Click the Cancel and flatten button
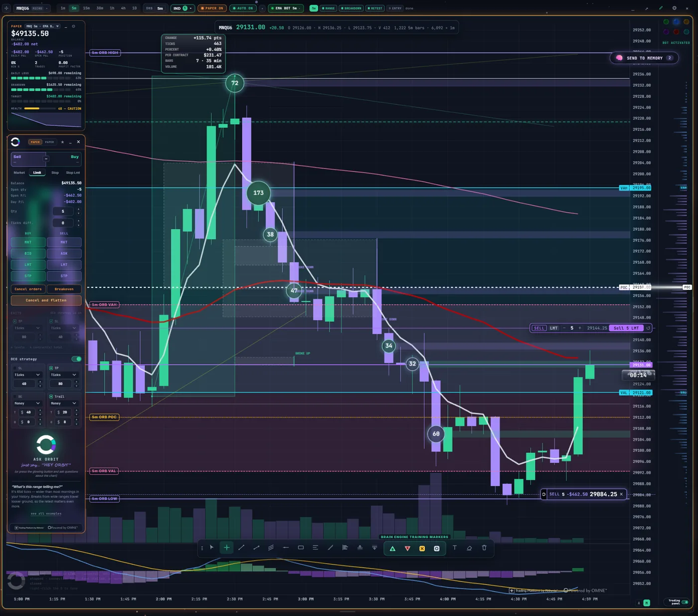This screenshot has width=698, height=616. pyautogui.click(x=46, y=300)
